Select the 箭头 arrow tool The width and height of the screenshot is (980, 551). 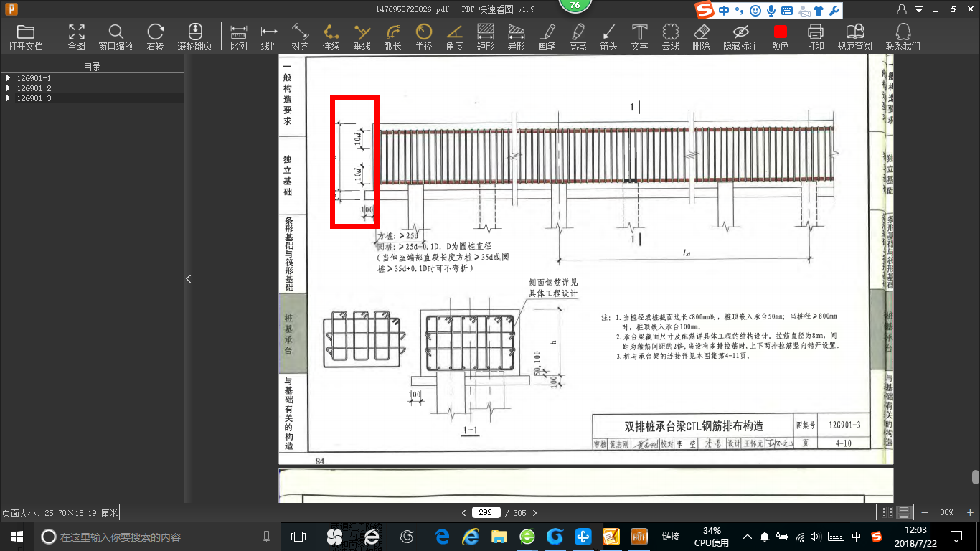click(608, 37)
